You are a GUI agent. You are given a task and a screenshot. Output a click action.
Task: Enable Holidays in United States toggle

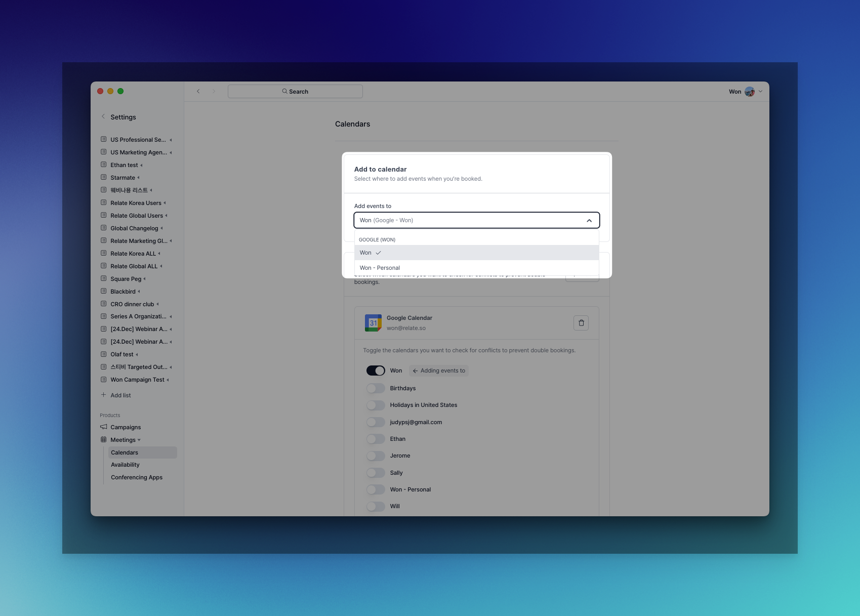376,405
